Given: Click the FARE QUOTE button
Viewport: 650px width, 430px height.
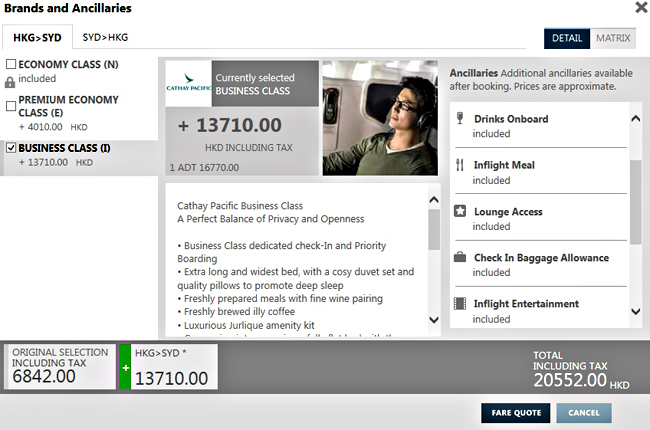Looking at the screenshot, I should pyautogui.click(x=516, y=413).
